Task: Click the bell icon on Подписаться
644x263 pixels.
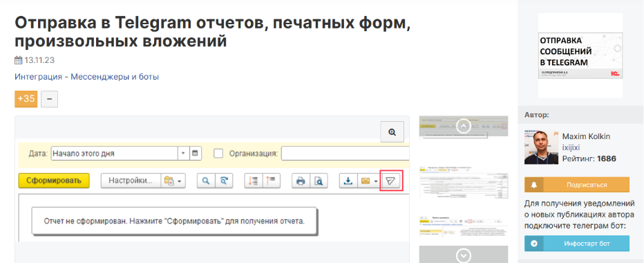Action: [x=533, y=185]
